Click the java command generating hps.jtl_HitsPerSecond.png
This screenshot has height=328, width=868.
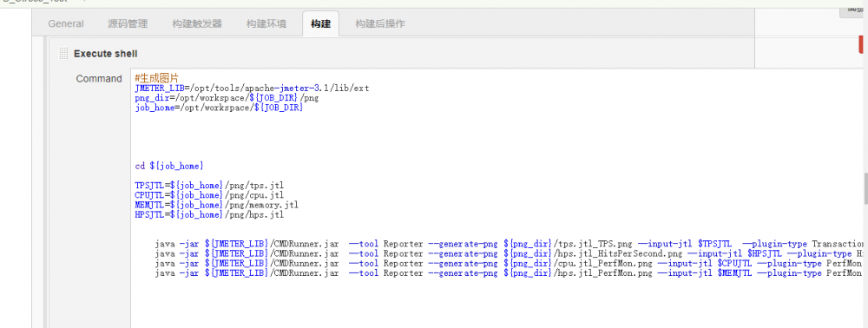pyautogui.click(x=510, y=253)
